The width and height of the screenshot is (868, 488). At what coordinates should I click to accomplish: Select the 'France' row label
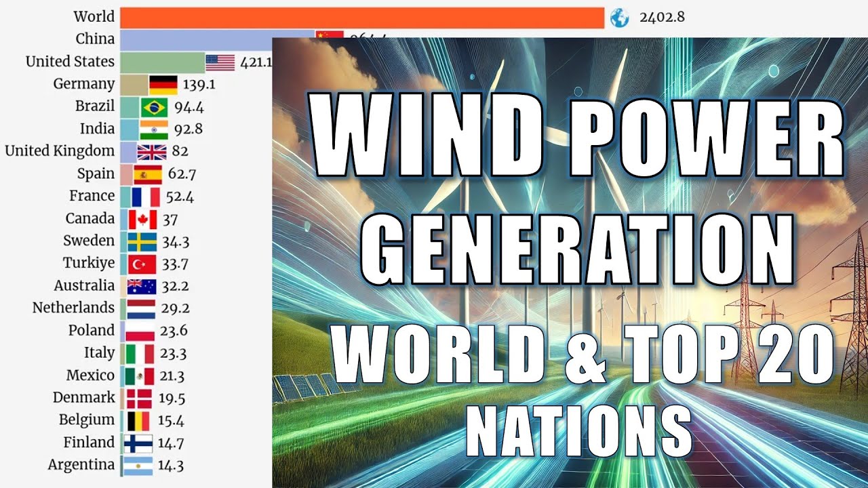point(92,196)
